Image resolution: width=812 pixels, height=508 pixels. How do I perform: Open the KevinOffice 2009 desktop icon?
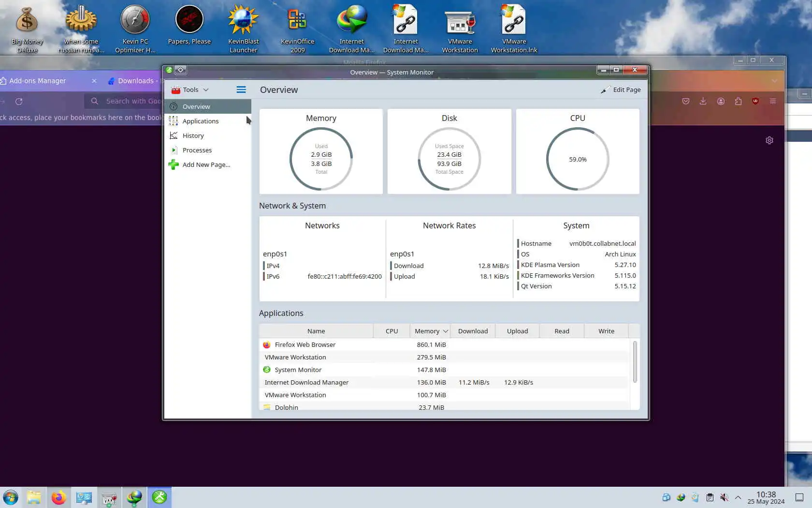click(x=298, y=29)
